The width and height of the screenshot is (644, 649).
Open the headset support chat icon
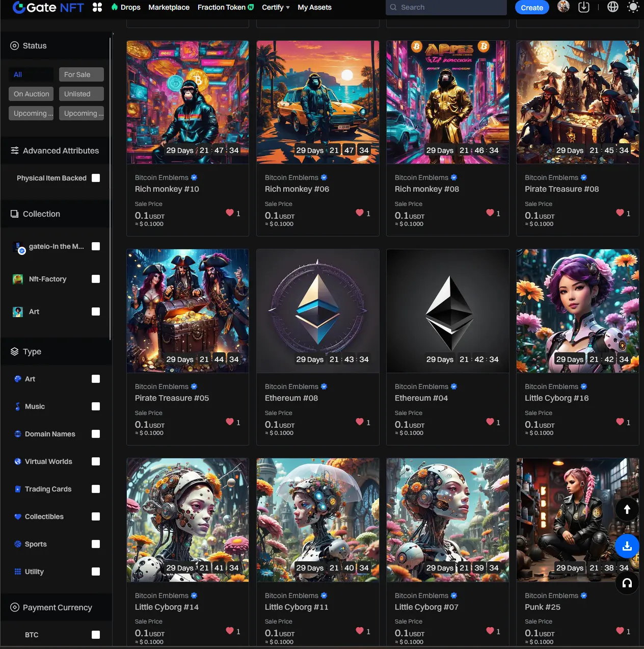tap(627, 583)
